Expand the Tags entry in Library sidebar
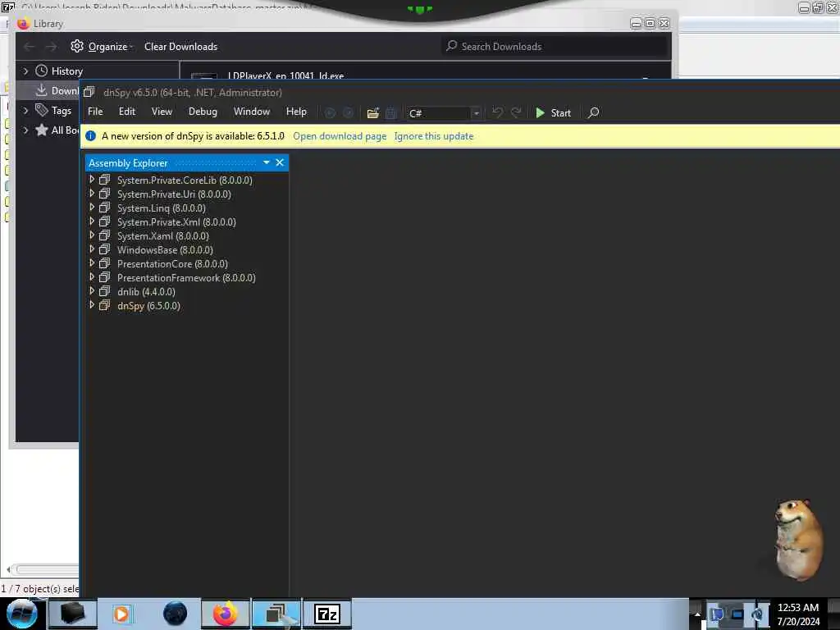 [x=25, y=111]
